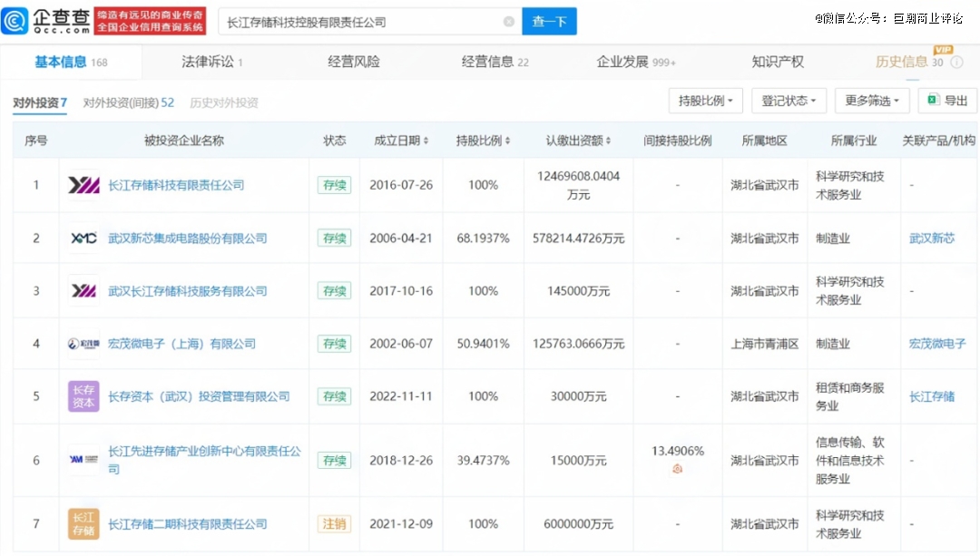Screen dimensions: 980x556
Task: Open the 持股比例 filter dropdown
Action: point(706,101)
